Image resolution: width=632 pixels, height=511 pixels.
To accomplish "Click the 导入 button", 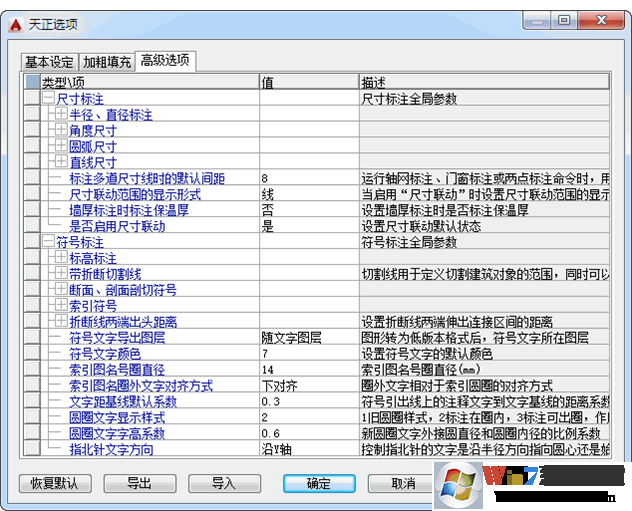I will click(225, 483).
